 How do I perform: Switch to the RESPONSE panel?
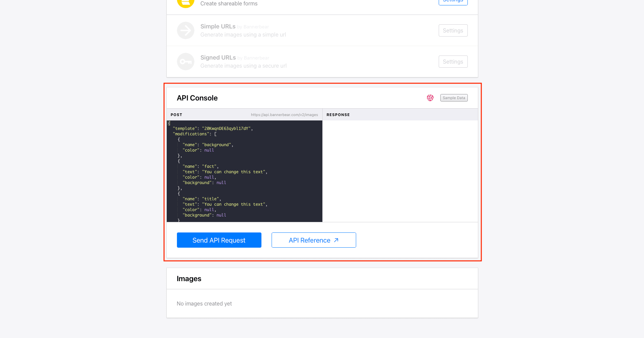(x=338, y=115)
